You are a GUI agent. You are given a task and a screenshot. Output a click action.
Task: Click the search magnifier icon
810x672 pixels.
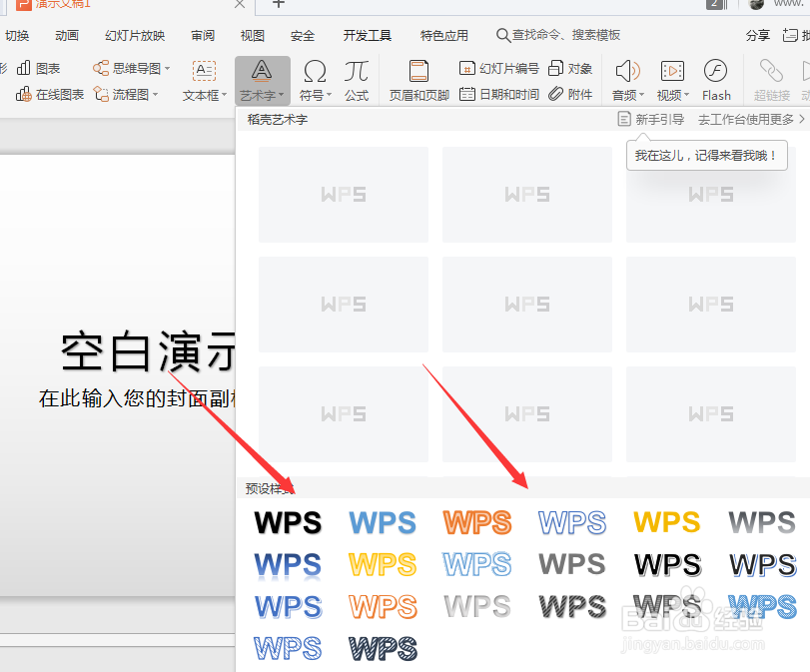tap(502, 35)
